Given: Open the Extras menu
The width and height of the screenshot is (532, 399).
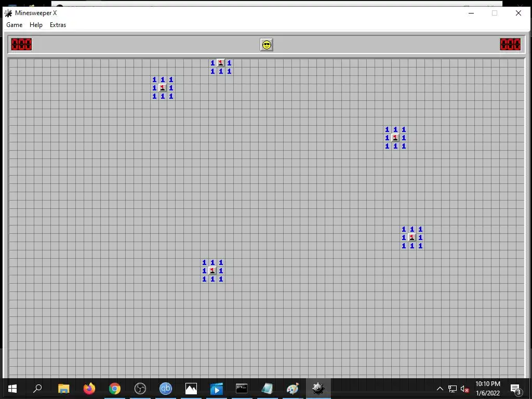Looking at the screenshot, I should 58,25.
